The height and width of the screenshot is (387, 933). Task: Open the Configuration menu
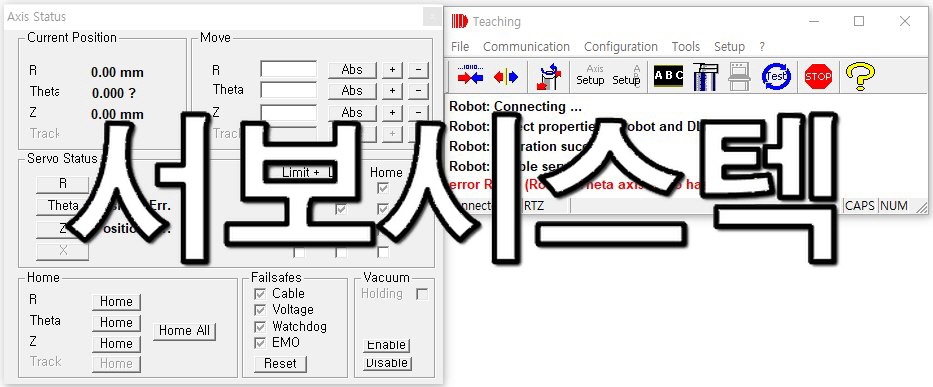click(621, 46)
